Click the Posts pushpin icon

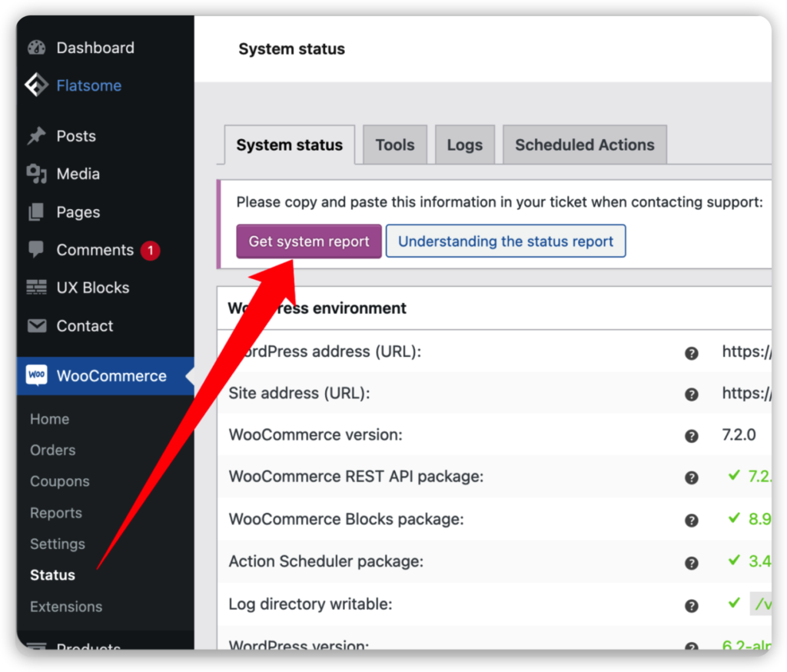[37, 136]
